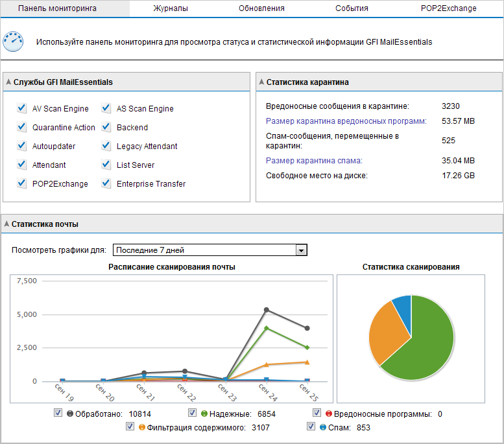Image resolution: width=504 pixels, height=444 pixels.
Task: Click the Статистика сканирования chart title
Action: point(411,267)
